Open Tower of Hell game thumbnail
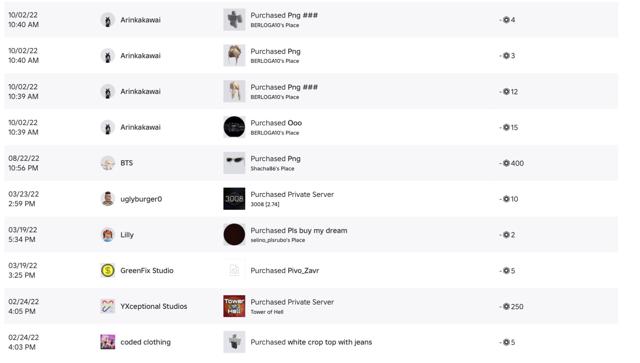 click(234, 306)
